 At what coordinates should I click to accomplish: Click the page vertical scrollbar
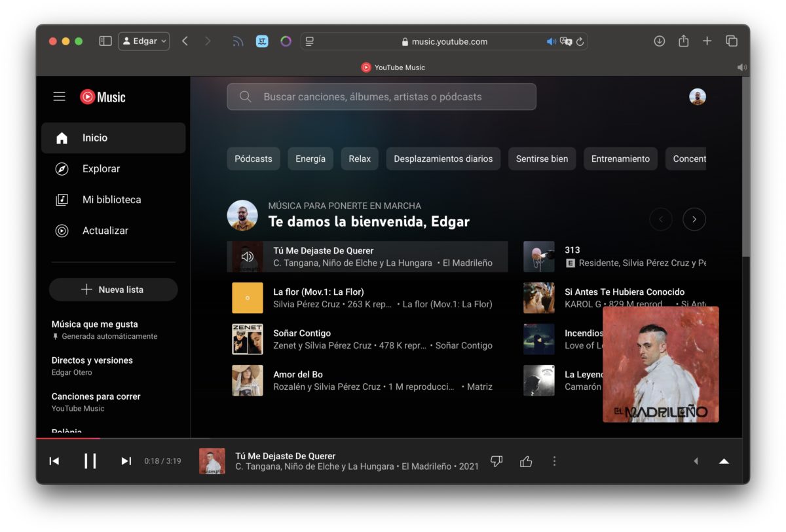[746, 167]
